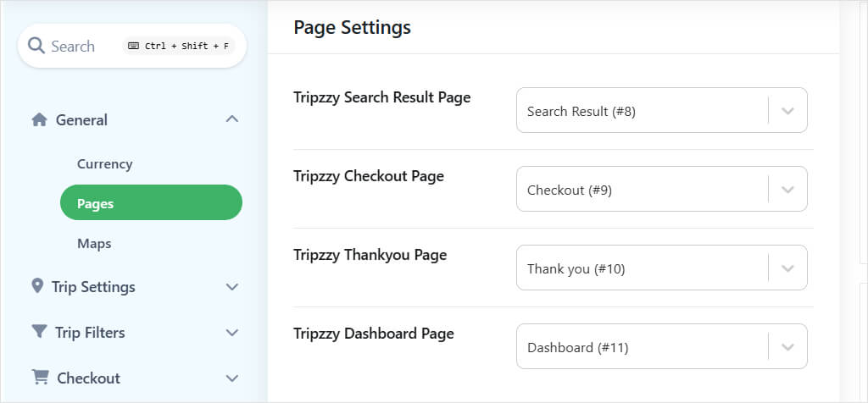Image resolution: width=868 pixels, height=403 pixels.
Task: Click the Dashboard (#11) select box text
Action: point(578,348)
